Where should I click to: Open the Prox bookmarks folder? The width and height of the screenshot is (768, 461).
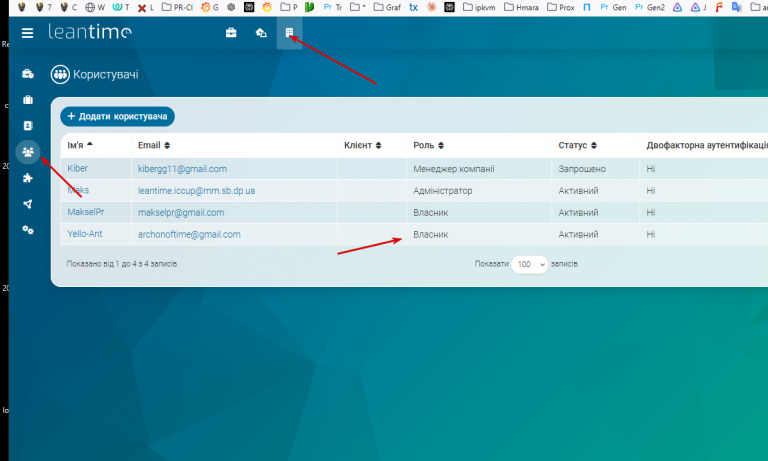pos(561,7)
